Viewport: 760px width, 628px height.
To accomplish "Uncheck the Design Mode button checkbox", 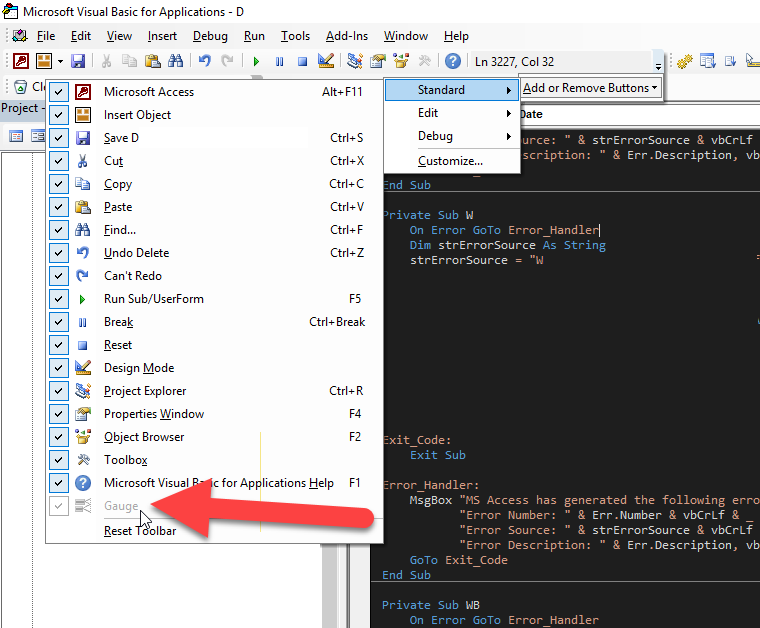I will point(59,368).
